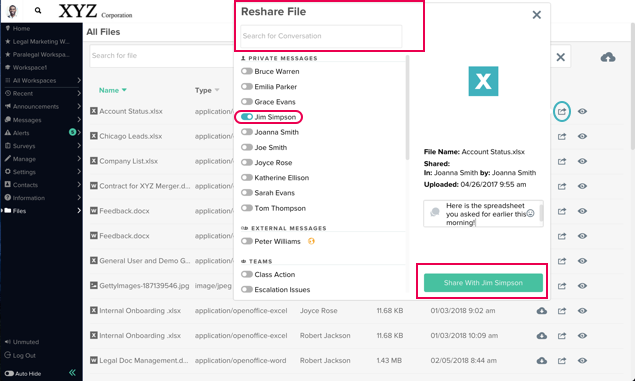The width and height of the screenshot is (635, 381).
Task: Reshare the Chicago Leads.xlsx file
Action: click(x=562, y=136)
